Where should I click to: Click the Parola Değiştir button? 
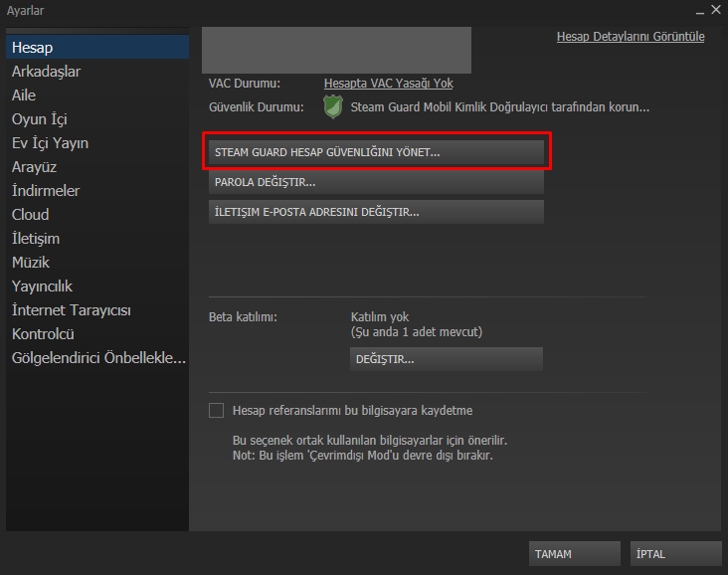(x=376, y=182)
